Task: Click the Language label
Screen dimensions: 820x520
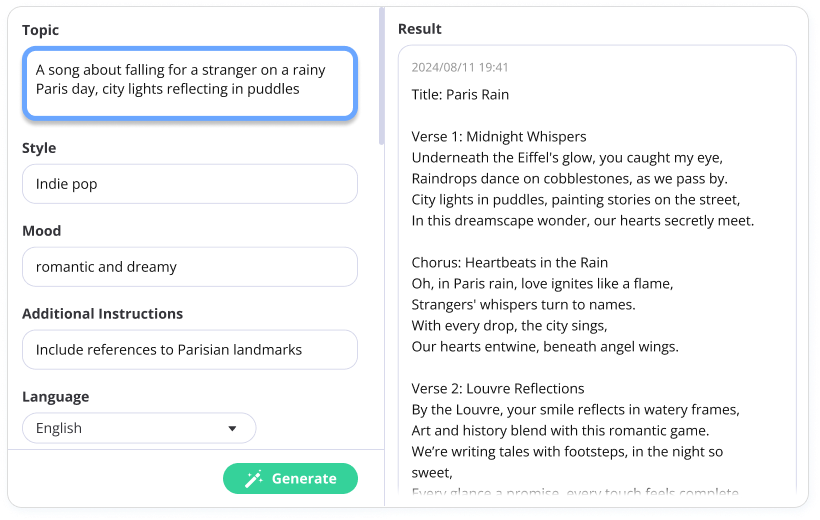Action: coord(55,397)
